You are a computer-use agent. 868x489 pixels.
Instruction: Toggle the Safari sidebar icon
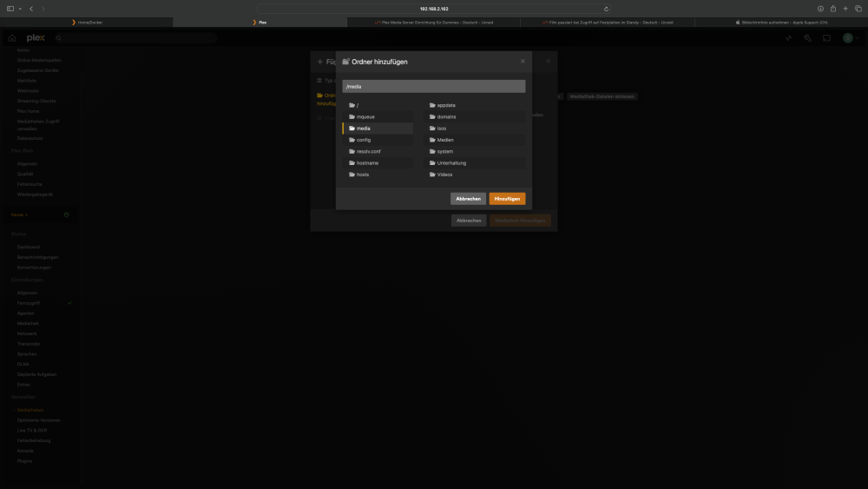coord(10,9)
